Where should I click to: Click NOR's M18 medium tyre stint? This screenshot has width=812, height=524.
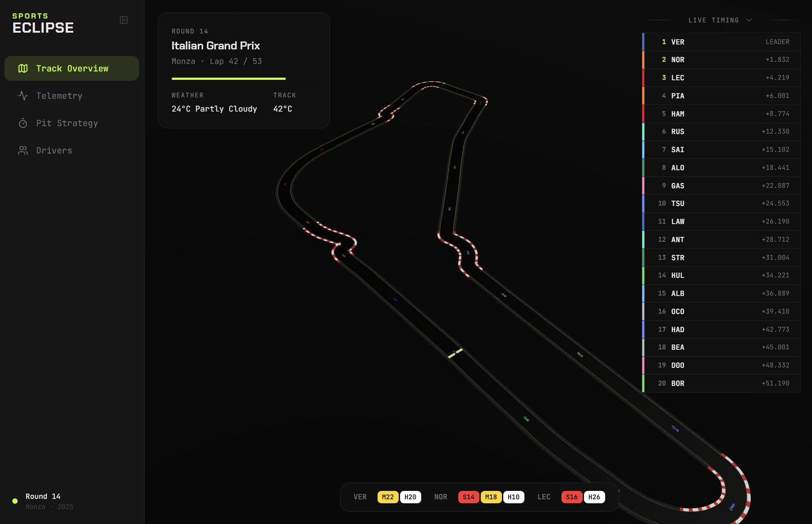pos(491,497)
